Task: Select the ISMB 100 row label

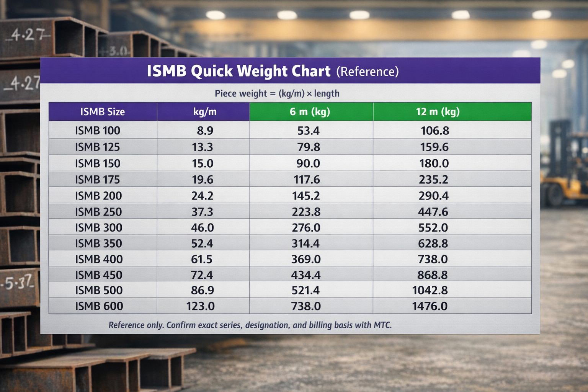Action: (98, 131)
